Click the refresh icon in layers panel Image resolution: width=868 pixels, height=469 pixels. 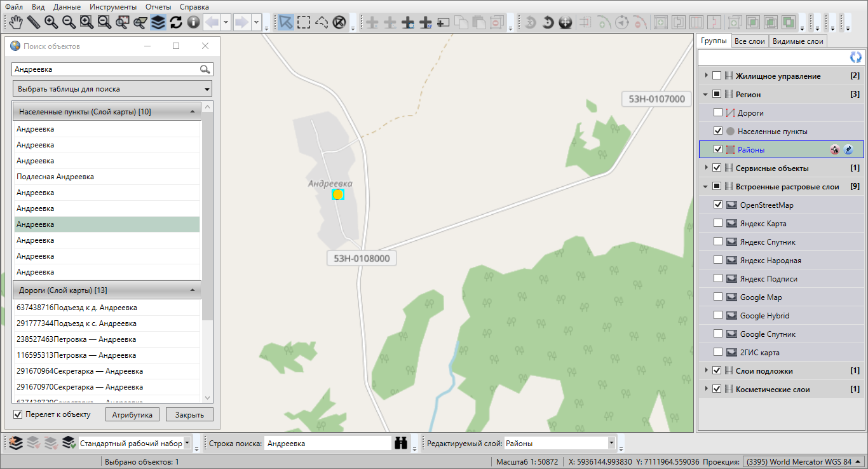856,57
